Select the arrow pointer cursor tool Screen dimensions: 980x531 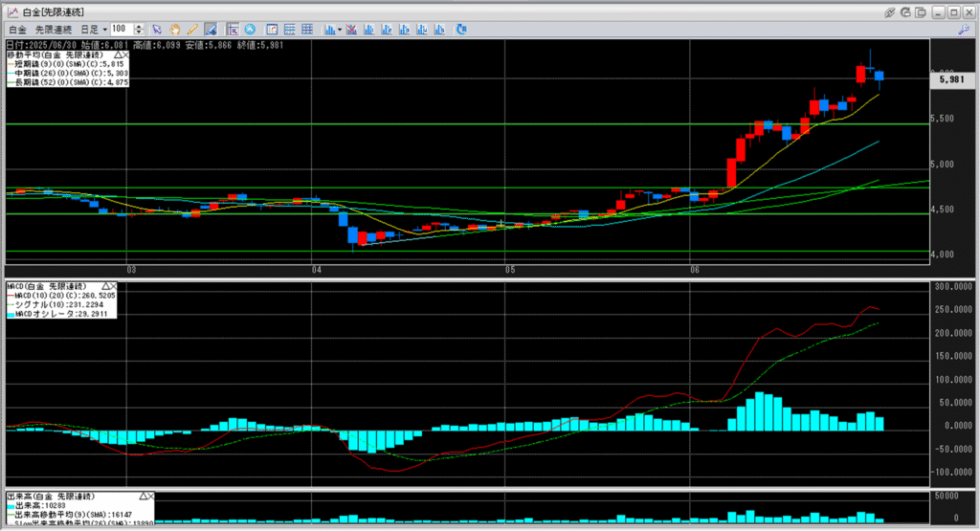(x=158, y=30)
